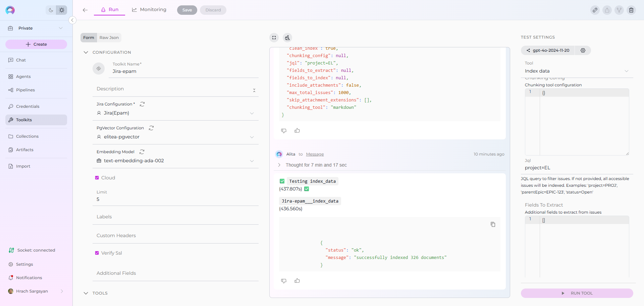
Task: Click the thumbs down under the indexing result
Action: pyautogui.click(x=284, y=281)
